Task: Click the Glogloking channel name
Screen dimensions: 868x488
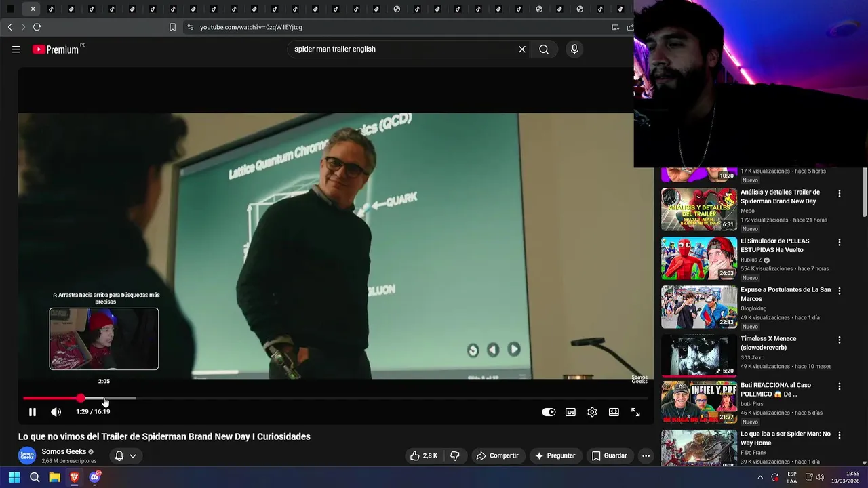Action: pos(754,308)
